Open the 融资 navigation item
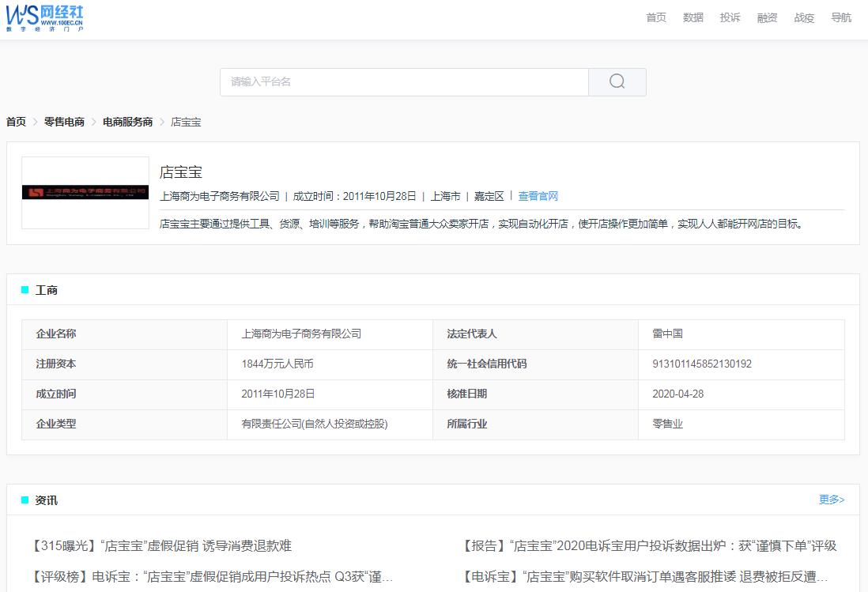868x592 pixels. (767, 17)
